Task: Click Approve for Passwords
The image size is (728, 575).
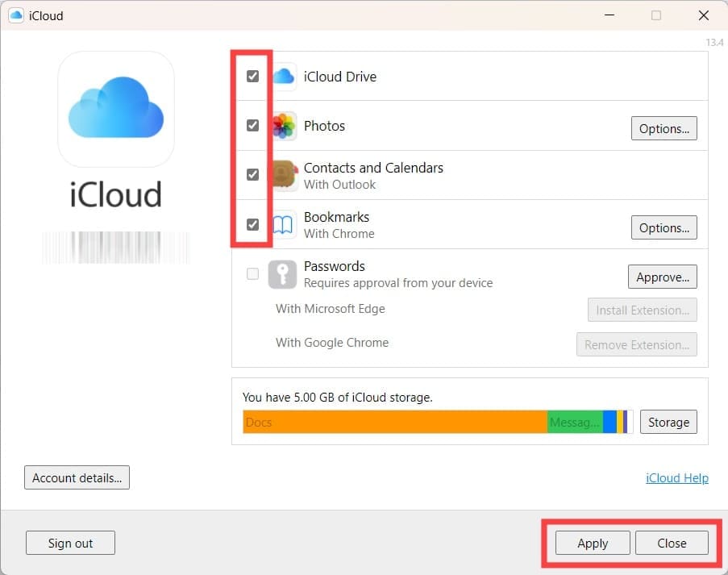Action: tap(663, 277)
